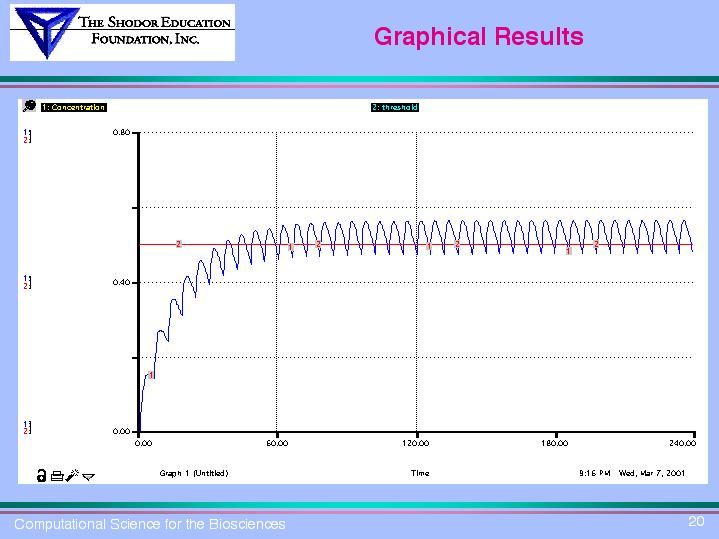This screenshot has width=719, height=539.
Task: Click the 'Graph 1 (Untitled)' page label
Action: [x=194, y=473]
